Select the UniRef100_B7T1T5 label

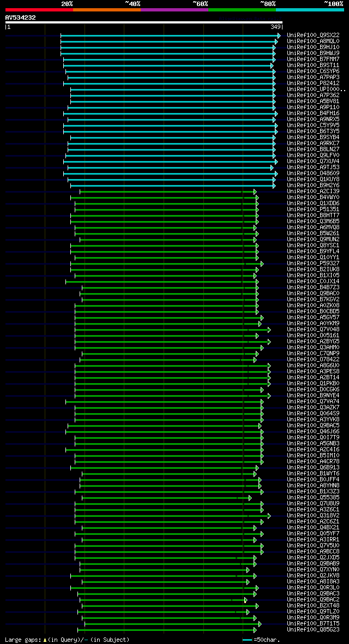click(x=313, y=623)
